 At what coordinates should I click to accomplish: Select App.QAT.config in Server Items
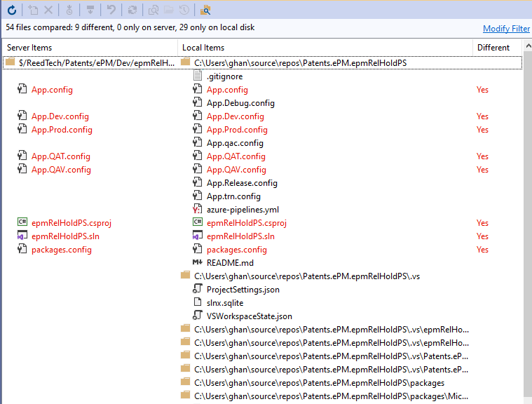(x=61, y=156)
